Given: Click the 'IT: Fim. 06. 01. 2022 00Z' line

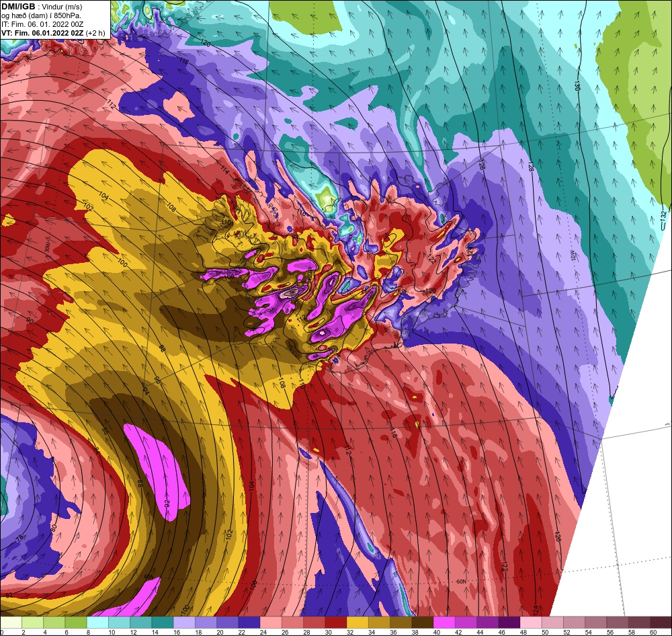Looking at the screenshot, I should pos(42,24).
